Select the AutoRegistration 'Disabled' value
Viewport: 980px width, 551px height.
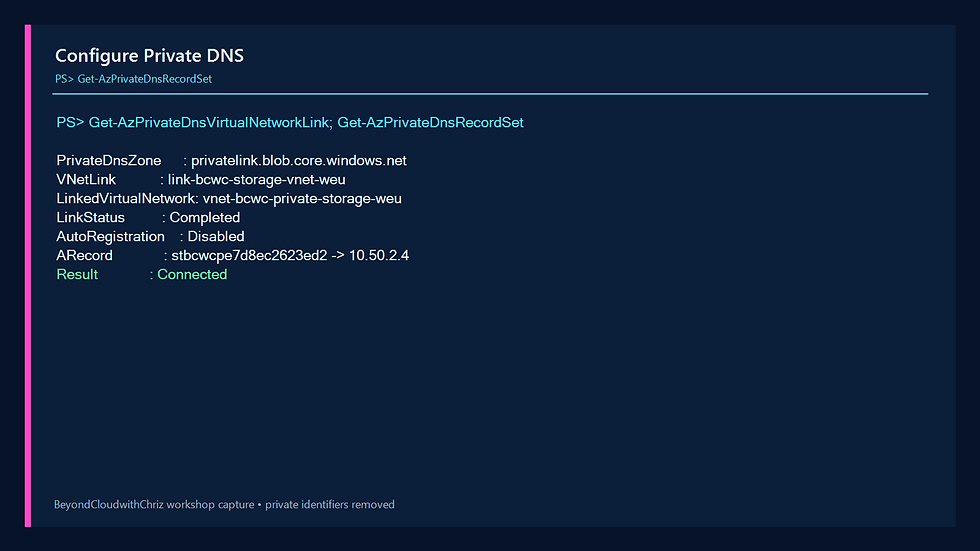216,237
